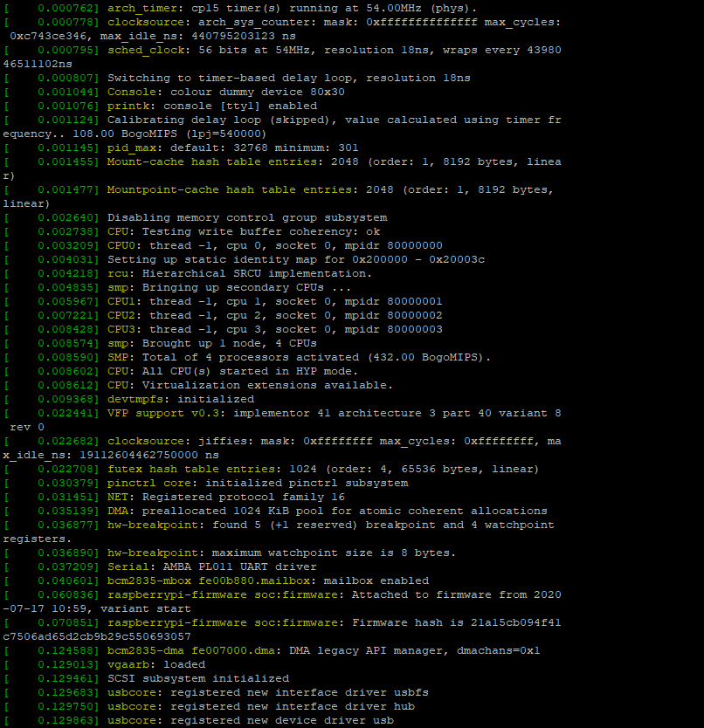Click 'Attached to firmware from 2020' text
This screenshot has width=704, height=728.
[456, 594]
